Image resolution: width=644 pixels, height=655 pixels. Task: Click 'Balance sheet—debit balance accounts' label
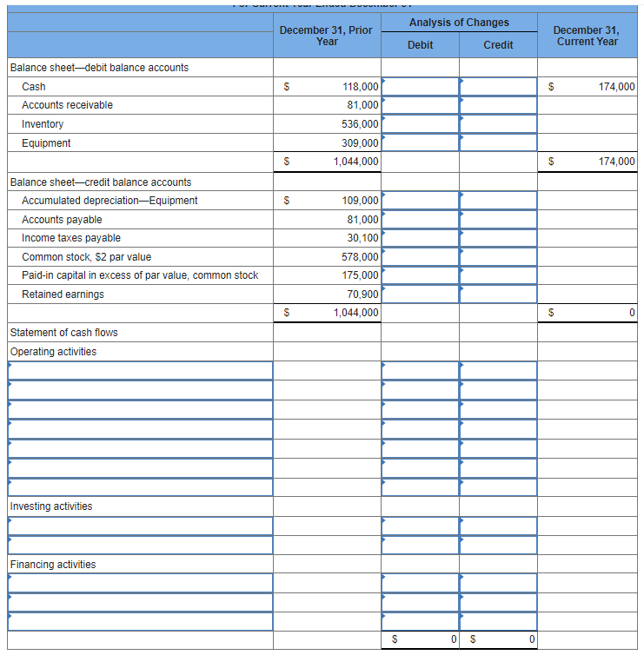[x=99, y=68]
